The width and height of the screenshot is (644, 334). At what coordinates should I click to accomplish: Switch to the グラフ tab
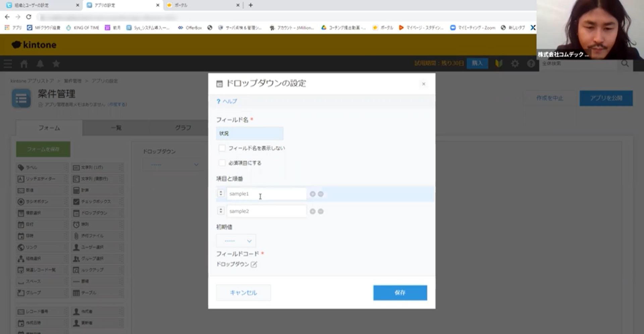point(183,128)
